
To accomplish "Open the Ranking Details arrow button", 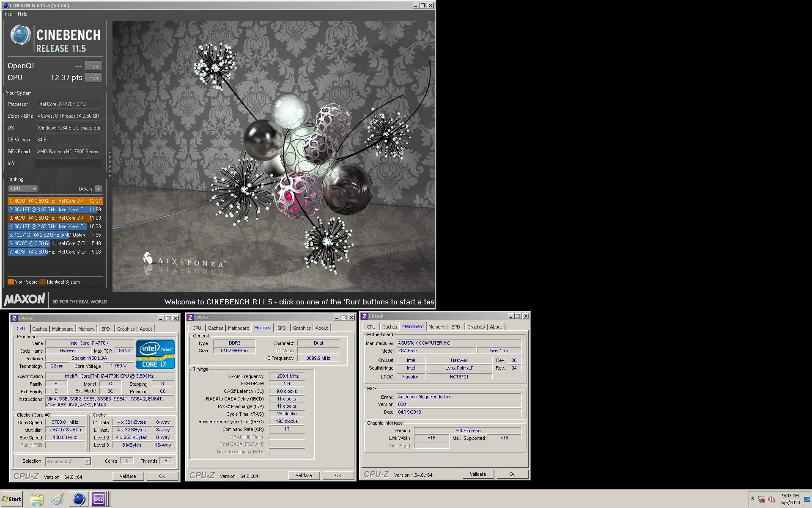I will click(99, 189).
